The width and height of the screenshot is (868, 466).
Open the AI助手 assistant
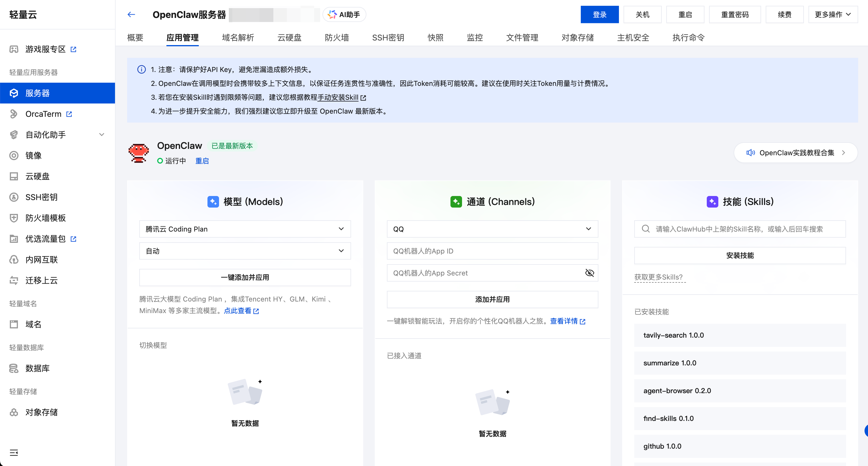[344, 14]
